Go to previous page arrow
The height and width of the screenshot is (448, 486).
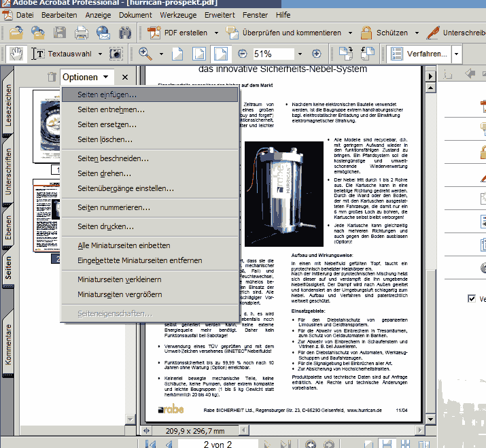point(169,444)
